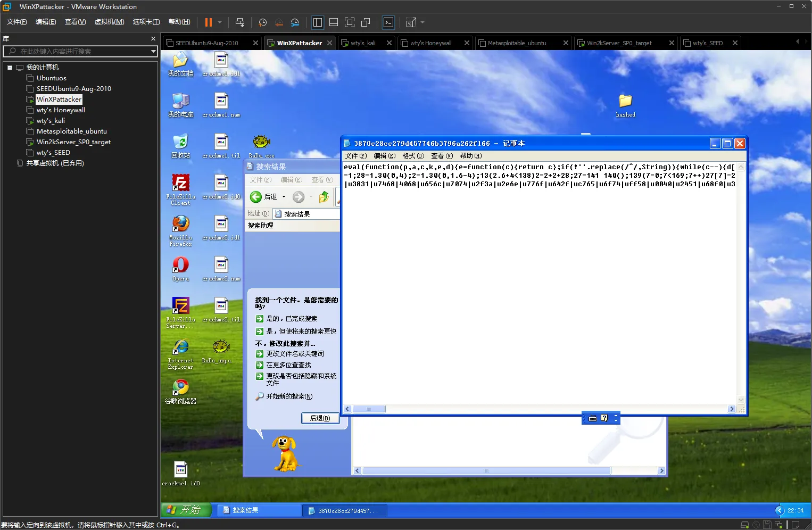Open the 查看(V) menu in VMware
812x530 pixels.
pos(75,22)
